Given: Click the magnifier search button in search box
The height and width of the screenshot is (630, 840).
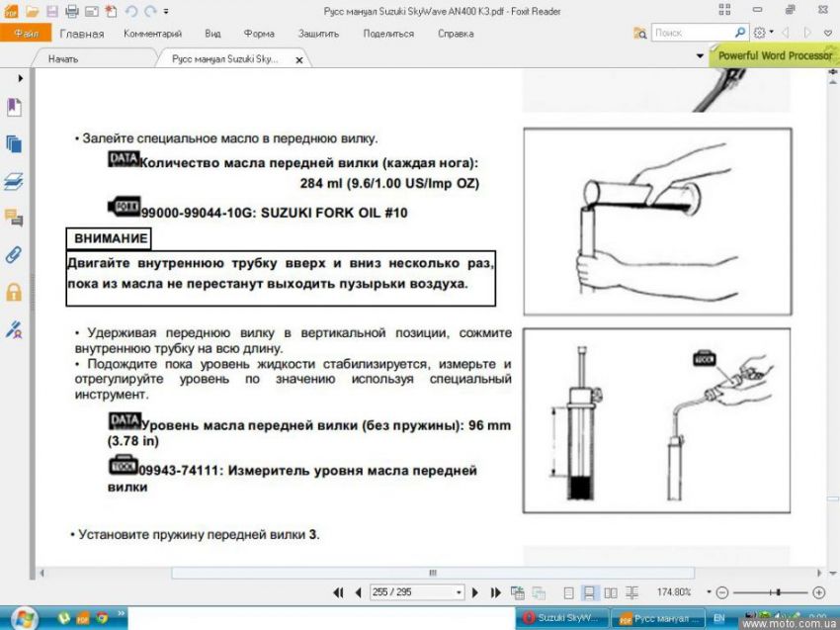Looking at the screenshot, I should pyautogui.click(x=740, y=33).
